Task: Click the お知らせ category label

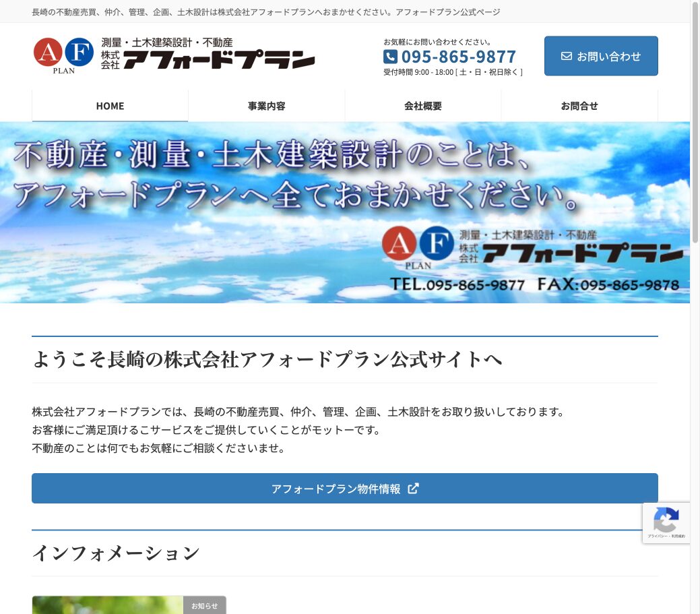Action: 204,605
